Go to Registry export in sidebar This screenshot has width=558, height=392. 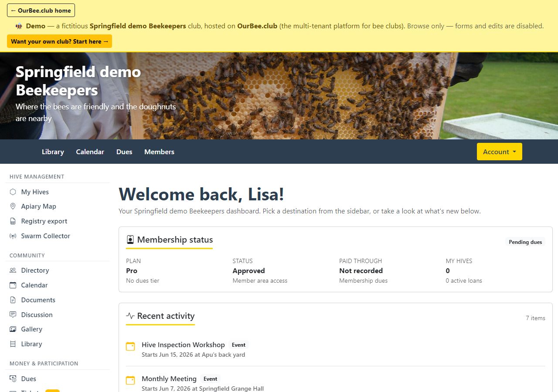44,221
